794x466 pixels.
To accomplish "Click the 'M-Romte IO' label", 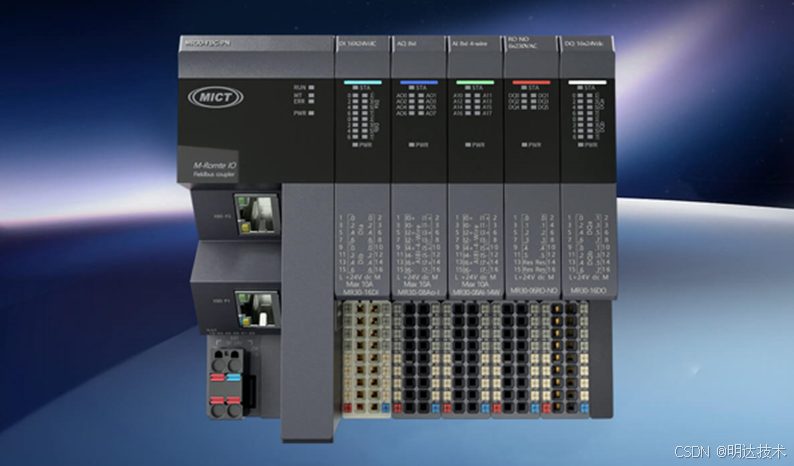I will click(214, 165).
